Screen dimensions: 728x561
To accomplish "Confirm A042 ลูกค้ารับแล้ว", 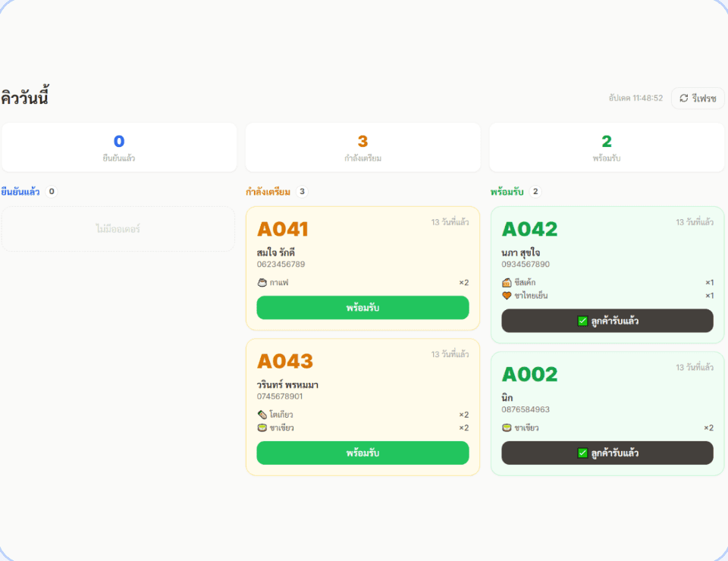I will coord(607,321).
